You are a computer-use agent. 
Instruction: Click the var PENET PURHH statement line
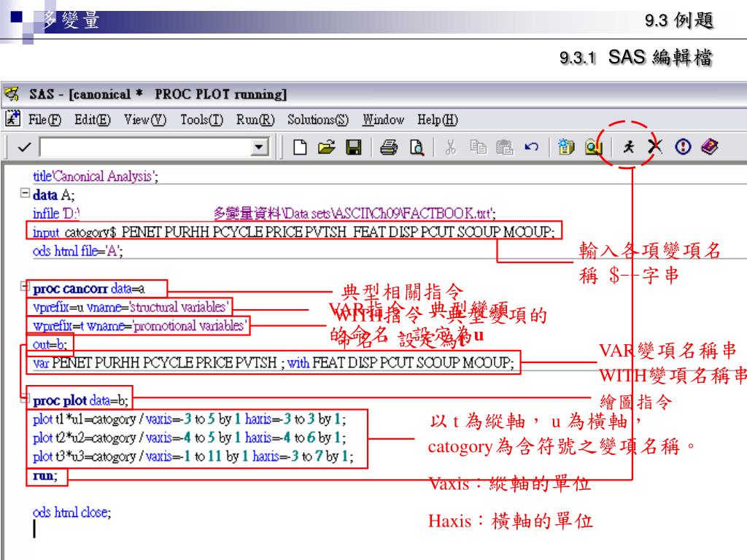point(274,363)
